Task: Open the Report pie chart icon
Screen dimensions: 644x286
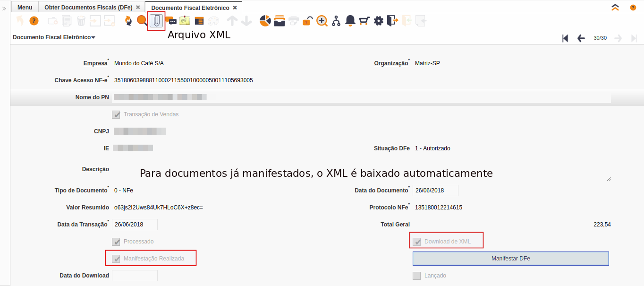Action: 265,21
